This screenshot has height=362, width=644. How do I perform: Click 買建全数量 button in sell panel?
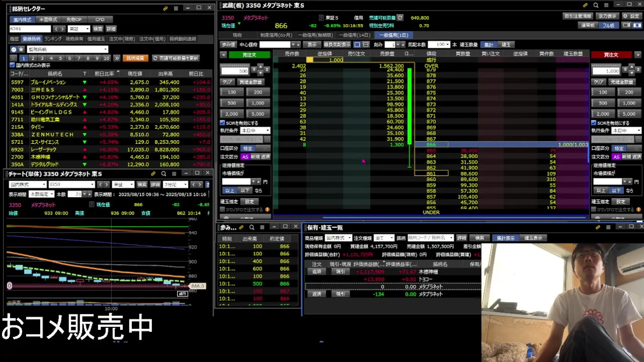pyautogui.click(x=250, y=82)
